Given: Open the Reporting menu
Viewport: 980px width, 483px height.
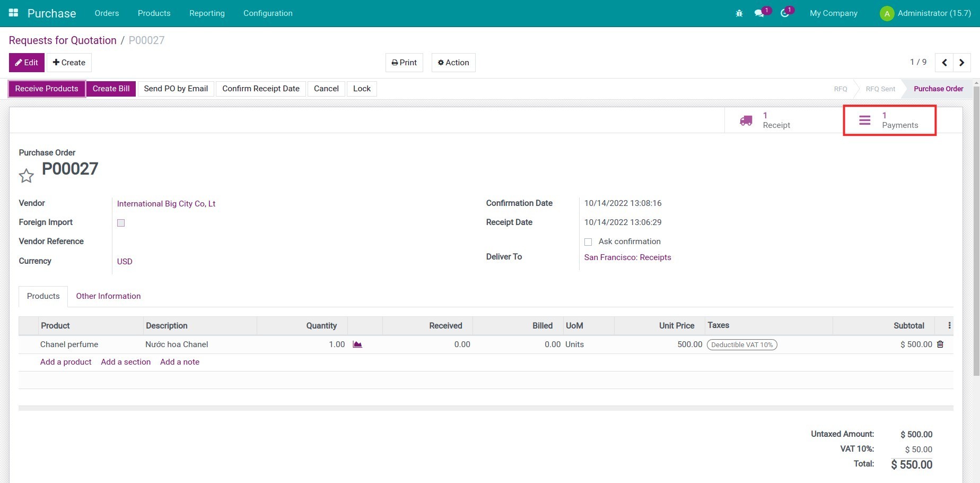Looking at the screenshot, I should [207, 13].
